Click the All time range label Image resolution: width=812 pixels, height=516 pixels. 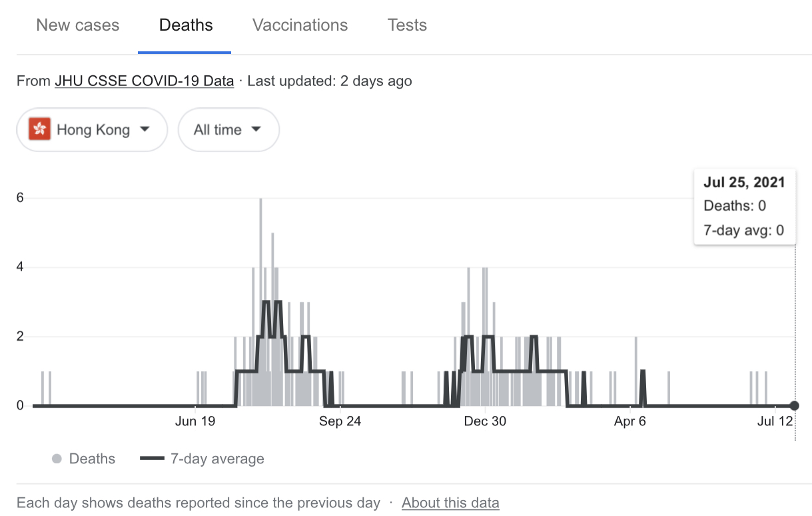tap(217, 129)
